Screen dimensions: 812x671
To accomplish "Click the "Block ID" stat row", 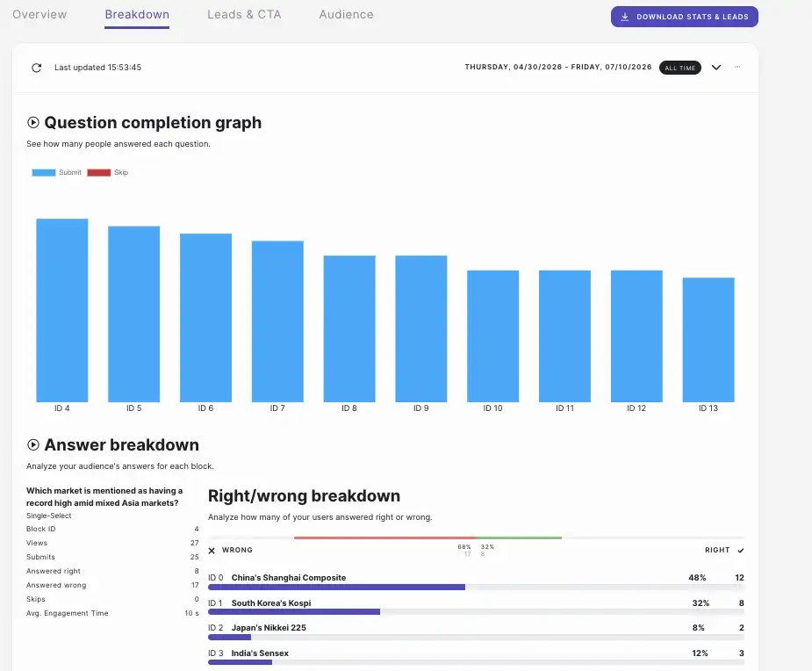I will coord(112,529).
